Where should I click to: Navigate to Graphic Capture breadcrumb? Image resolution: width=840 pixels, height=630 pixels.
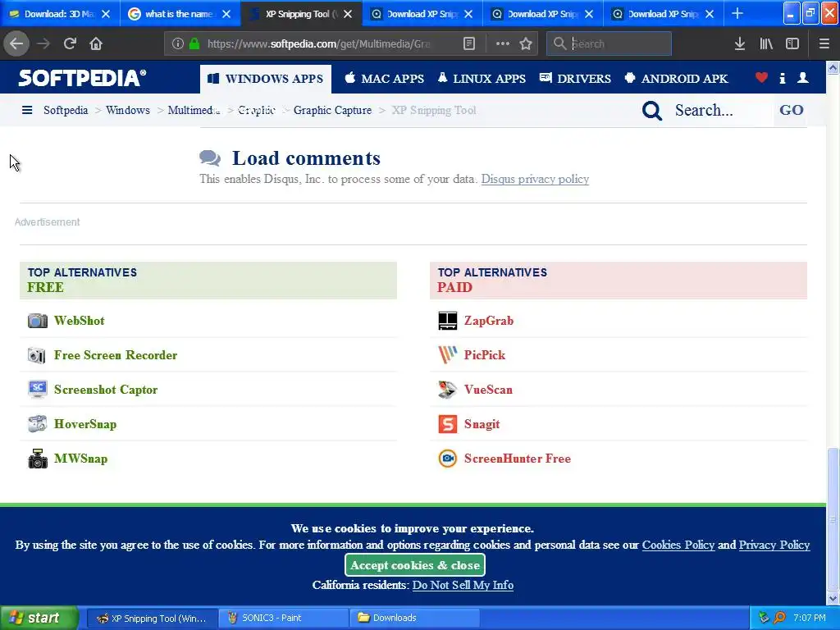tap(332, 110)
